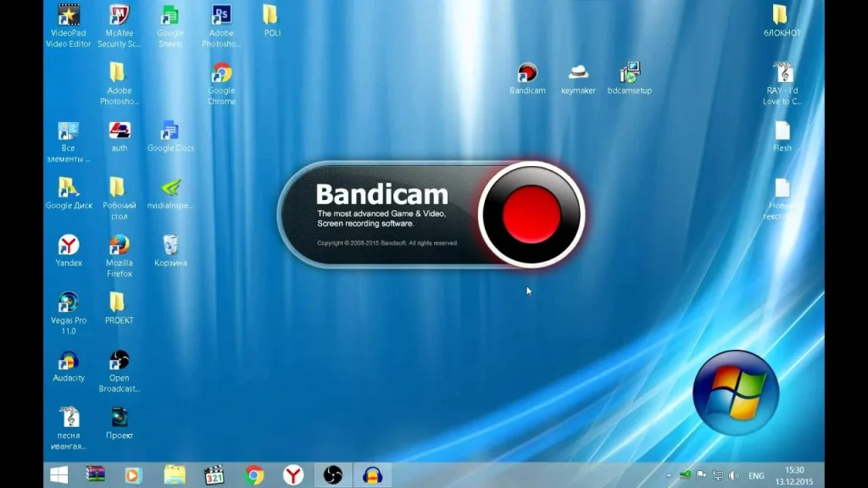This screenshot has width=868, height=488.
Task: Open the Google Chrome desktop shortcut
Action: coord(221,83)
